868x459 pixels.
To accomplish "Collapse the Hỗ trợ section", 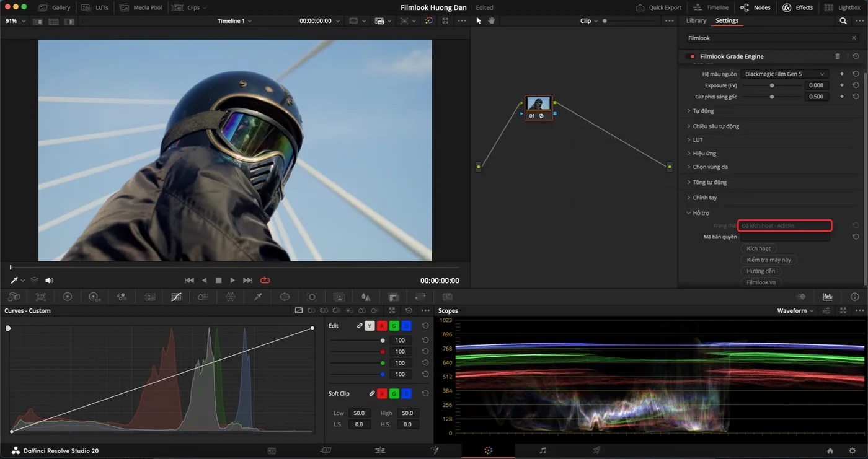I will (699, 213).
